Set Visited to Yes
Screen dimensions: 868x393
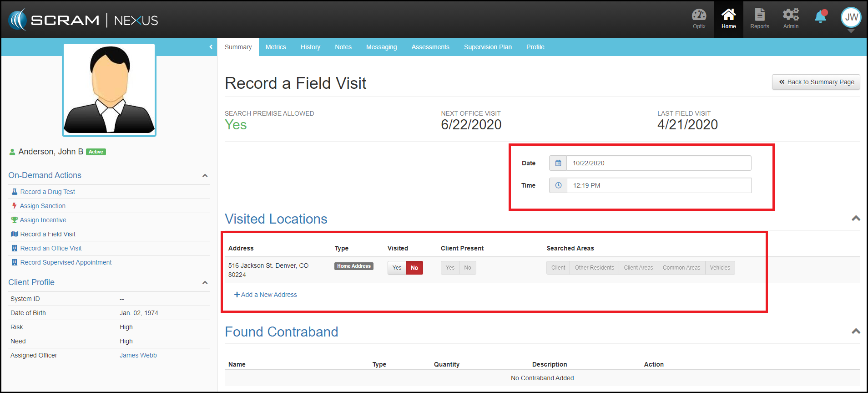pyautogui.click(x=397, y=268)
